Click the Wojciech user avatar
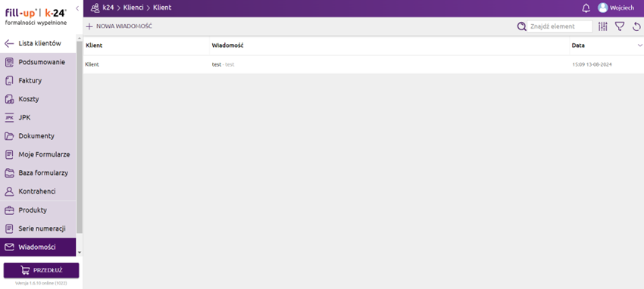The image size is (644, 289). (602, 8)
